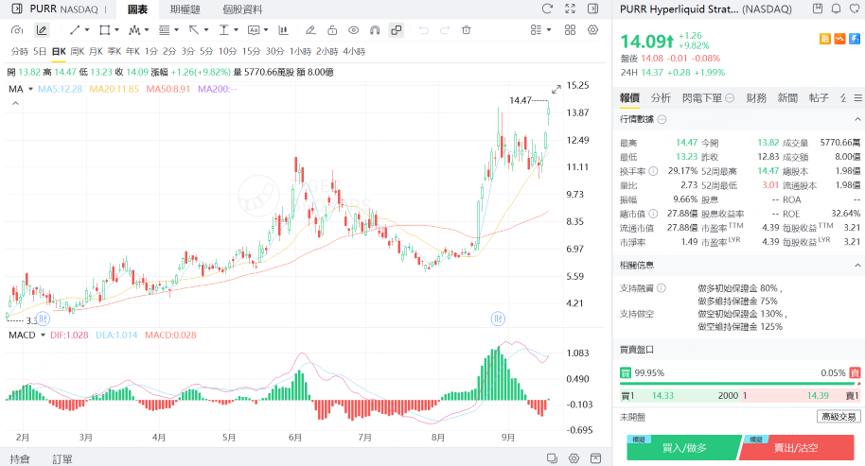Select the 月K monthly timeframe
The width and height of the screenshot is (865, 466).
coord(96,51)
